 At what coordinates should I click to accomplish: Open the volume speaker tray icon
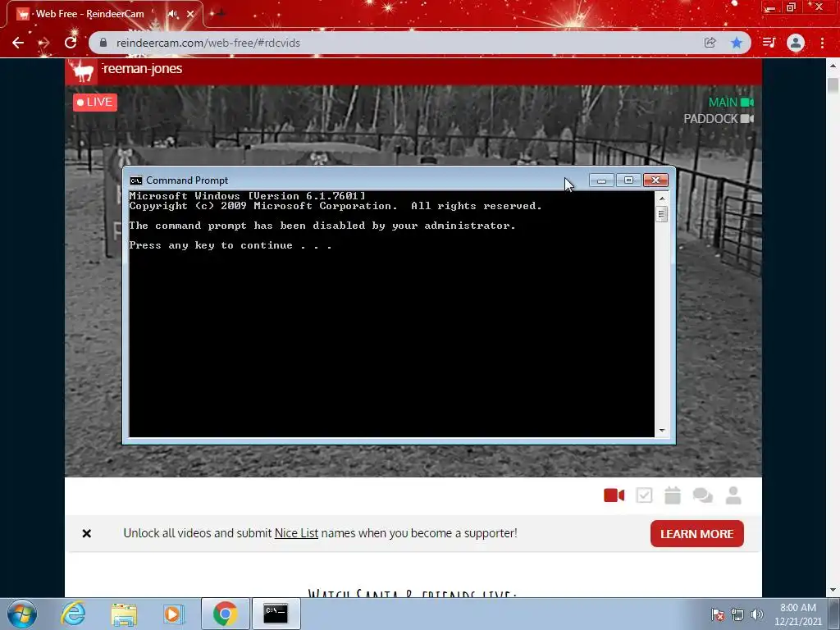coord(757,614)
